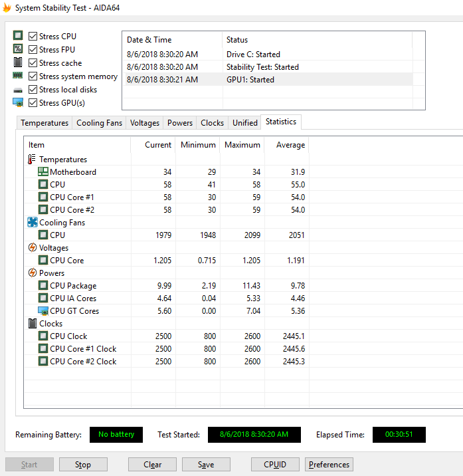Click the Clear button
The width and height of the screenshot is (463, 476).
pos(152,465)
